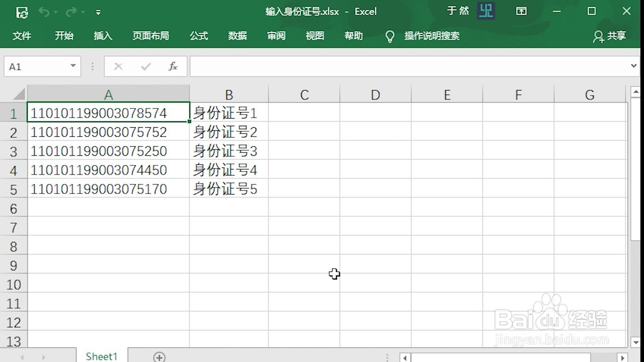Open the Name Box dropdown arrow

point(72,66)
